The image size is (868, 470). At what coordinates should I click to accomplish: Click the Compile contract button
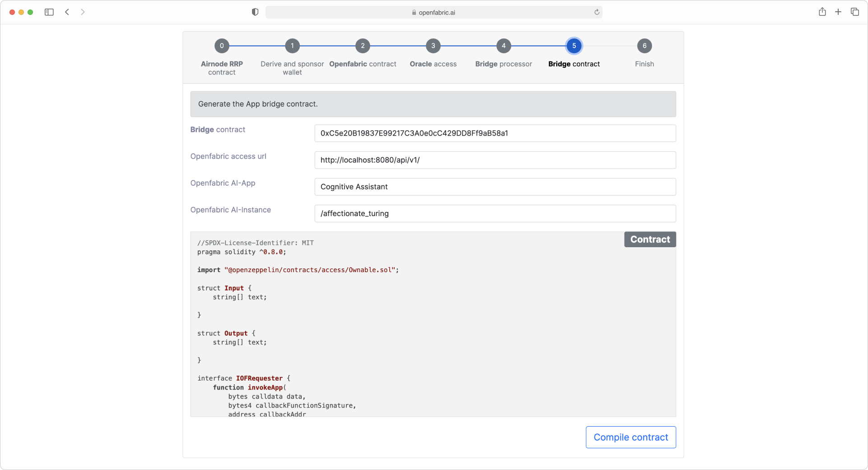pyautogui.click(x=630, y=437)
